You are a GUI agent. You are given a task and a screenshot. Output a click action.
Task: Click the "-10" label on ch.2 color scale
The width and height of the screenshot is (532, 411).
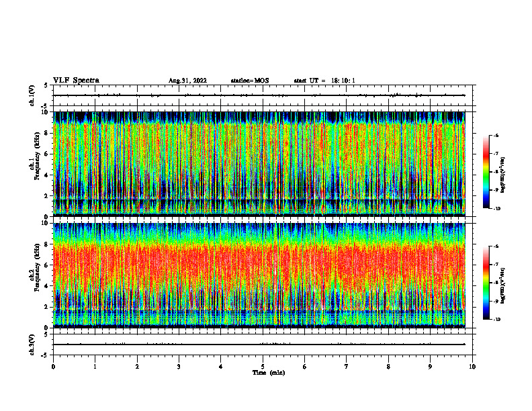[497, 320]
